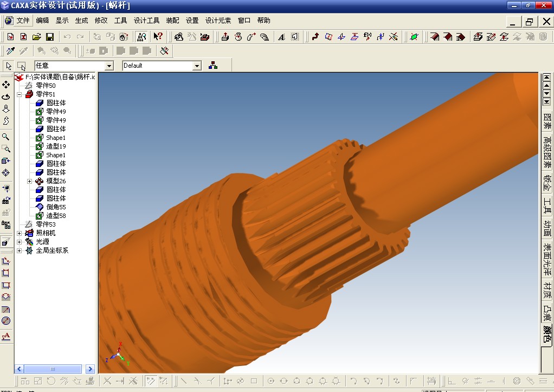
Task: Switch to the 颜色 catalog tab
Action: point(547,333)
